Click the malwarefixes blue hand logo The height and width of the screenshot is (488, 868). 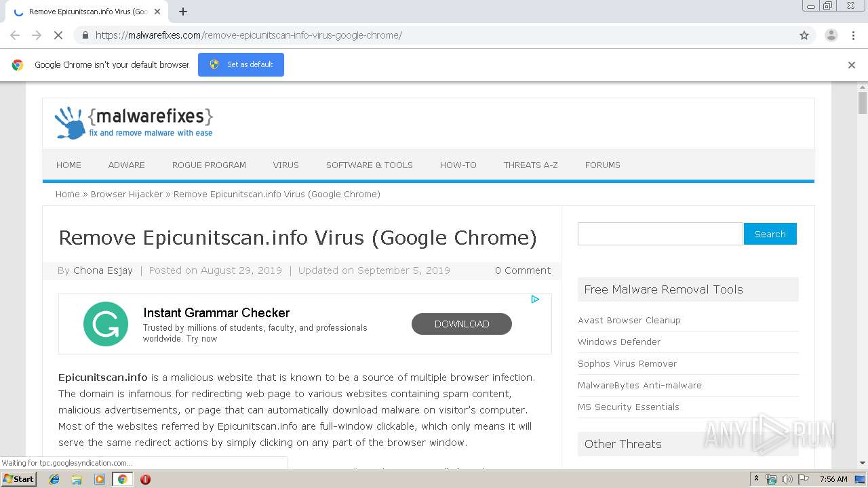click(70, 123)
